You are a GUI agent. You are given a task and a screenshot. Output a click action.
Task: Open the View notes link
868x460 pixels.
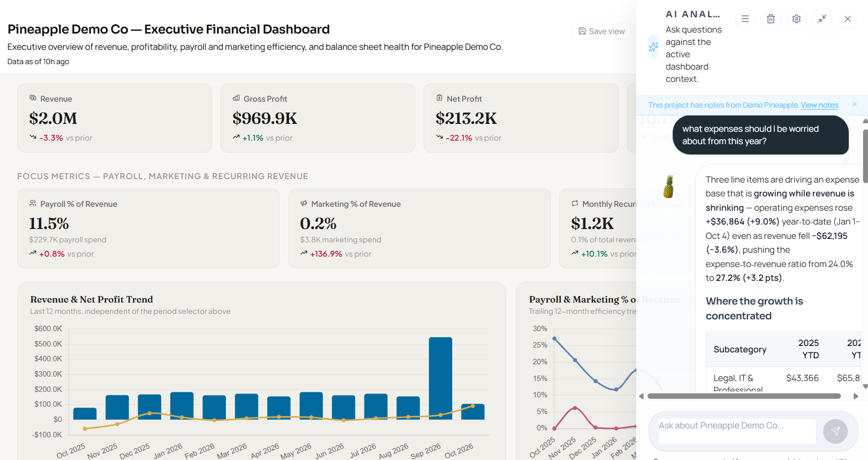click(x=820, y=105)
